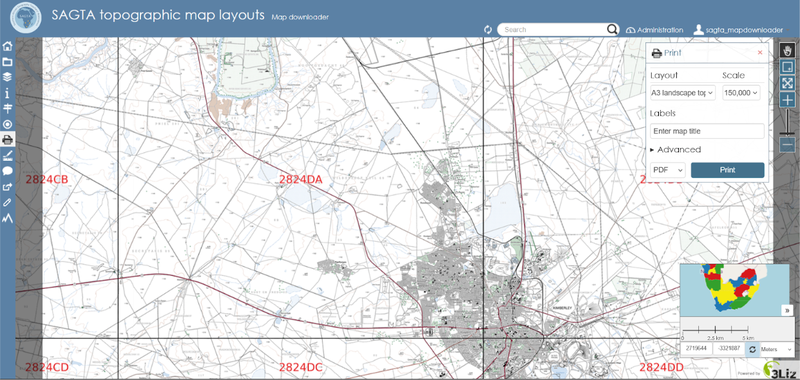
Task: Close the Print panel
Action: 760,53
